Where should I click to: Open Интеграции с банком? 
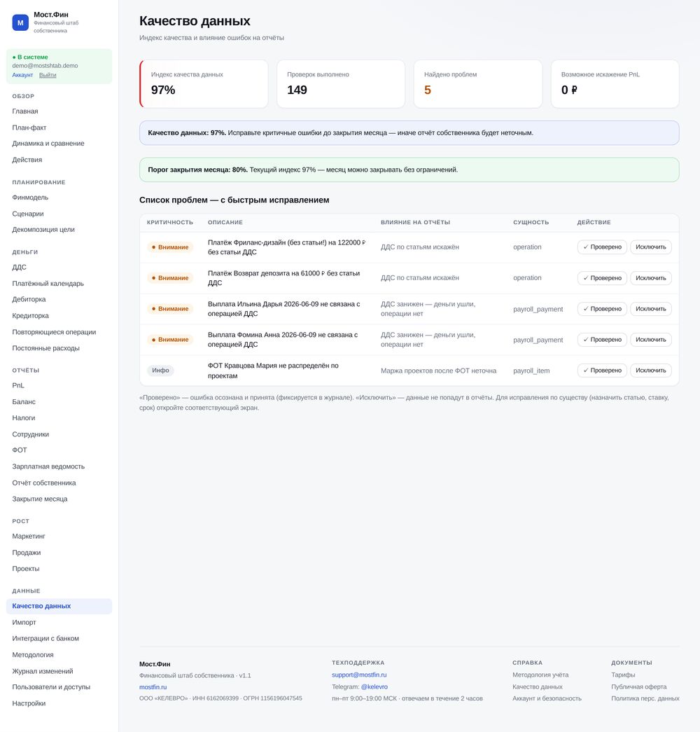(45, 639)
